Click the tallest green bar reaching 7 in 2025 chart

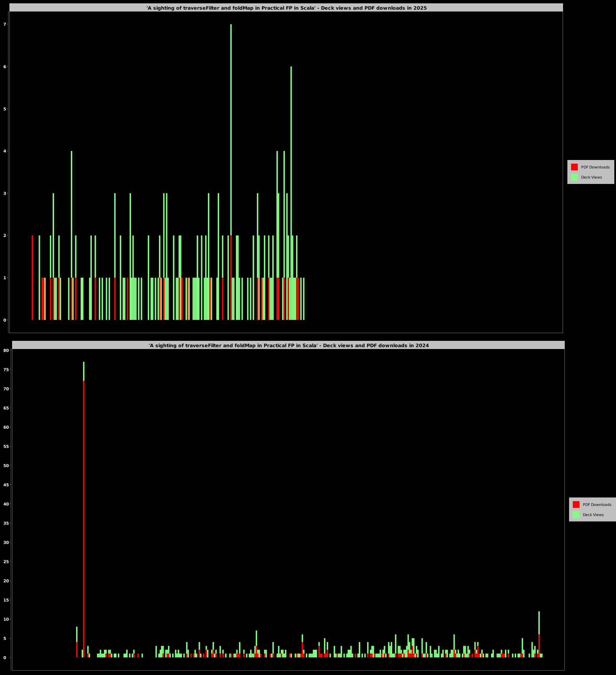tap(231, 130)
